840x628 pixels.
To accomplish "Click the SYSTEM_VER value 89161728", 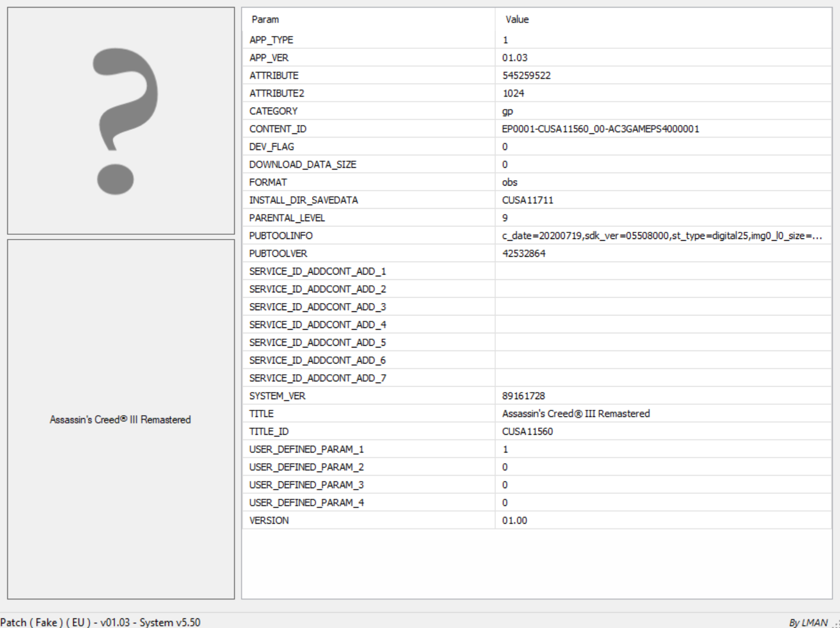I will coord(523,396).
